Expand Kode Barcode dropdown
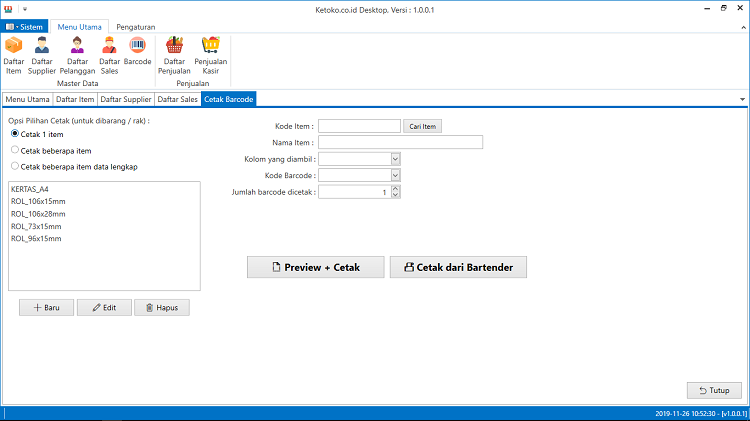 (x=395, y=176)
